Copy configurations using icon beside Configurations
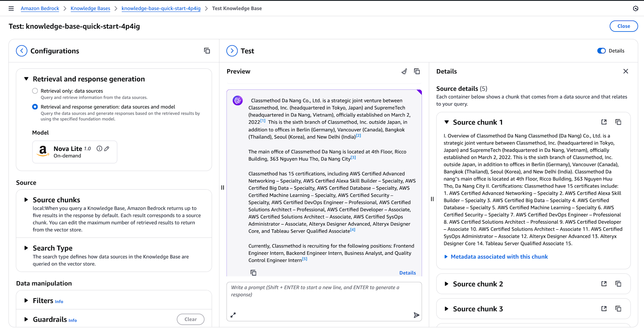644x332 pixels. click(x=207, y=51)
